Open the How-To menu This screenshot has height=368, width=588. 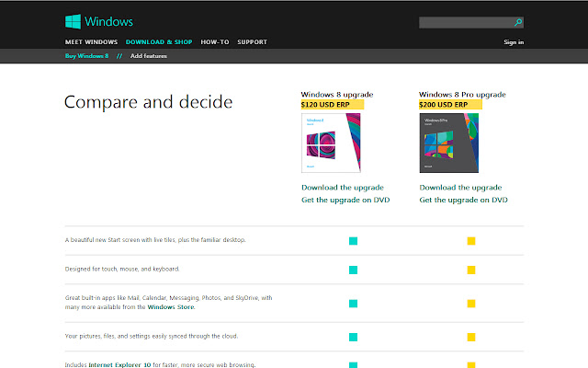(x=215, y=42)
